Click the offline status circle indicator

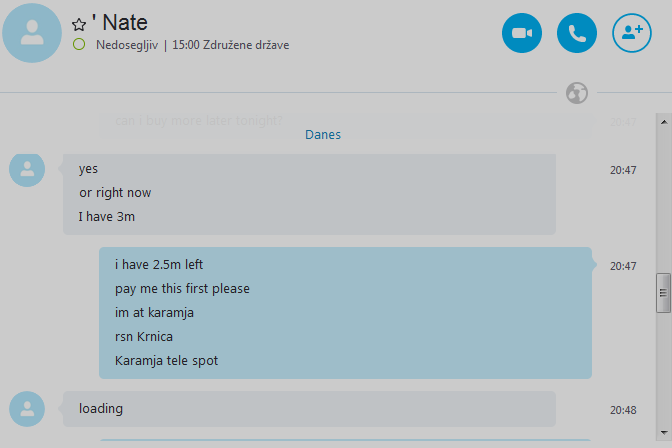click(79, 45)
